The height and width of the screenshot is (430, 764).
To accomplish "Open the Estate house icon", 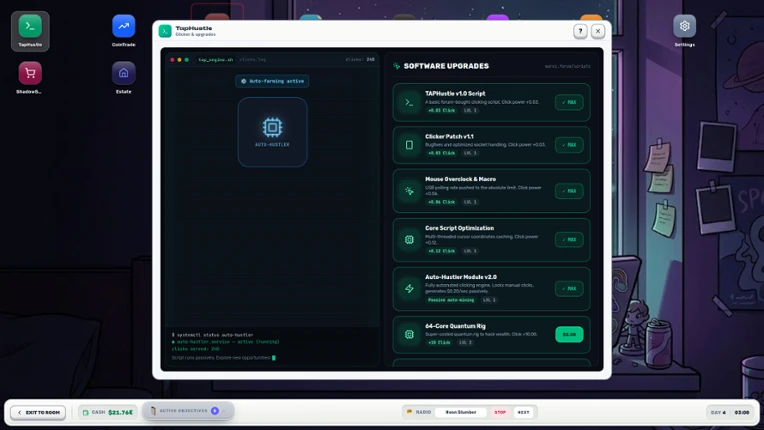I will [x=124, y=73].
